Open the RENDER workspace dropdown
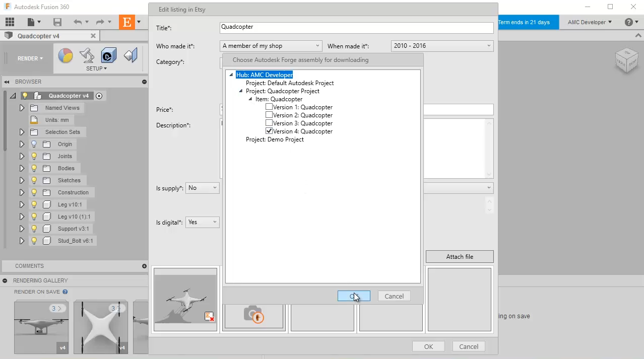644x359 pixels. [x=30, y=58]
